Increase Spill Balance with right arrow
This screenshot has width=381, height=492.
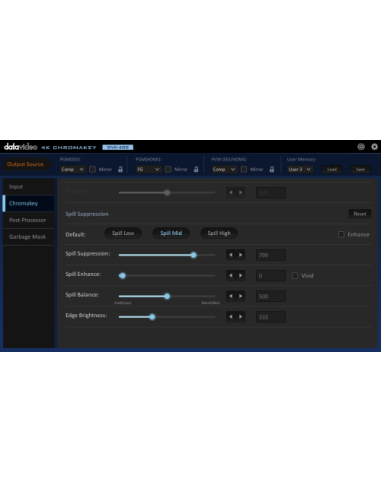pyautogui.click(x=240, y=296)
